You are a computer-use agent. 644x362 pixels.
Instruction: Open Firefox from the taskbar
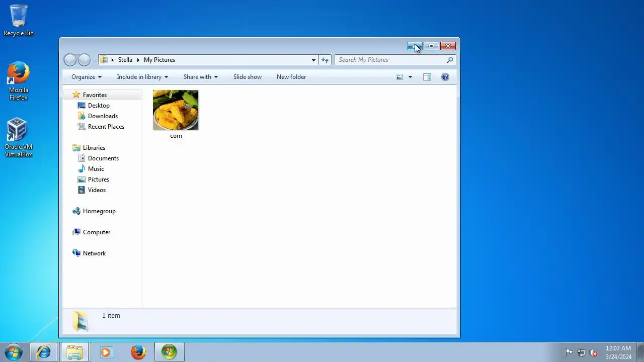[138, 352]
